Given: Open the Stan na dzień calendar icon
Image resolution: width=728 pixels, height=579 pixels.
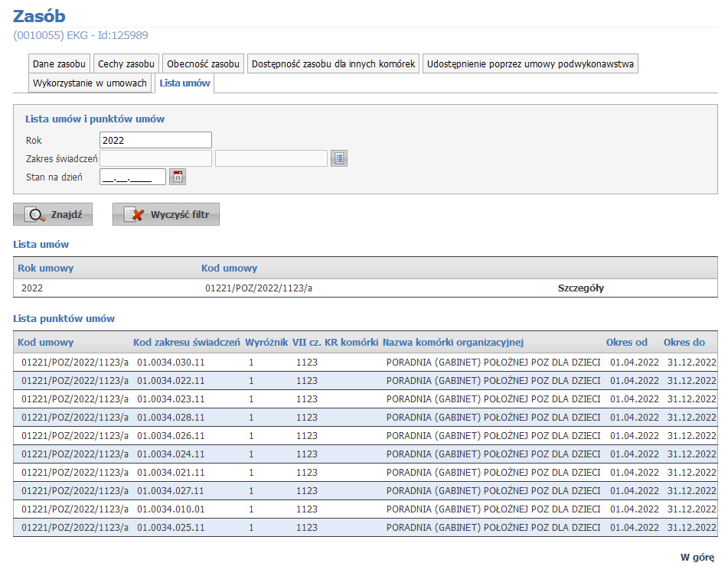Looking at the screenshot, I should (x=178, y=177).
